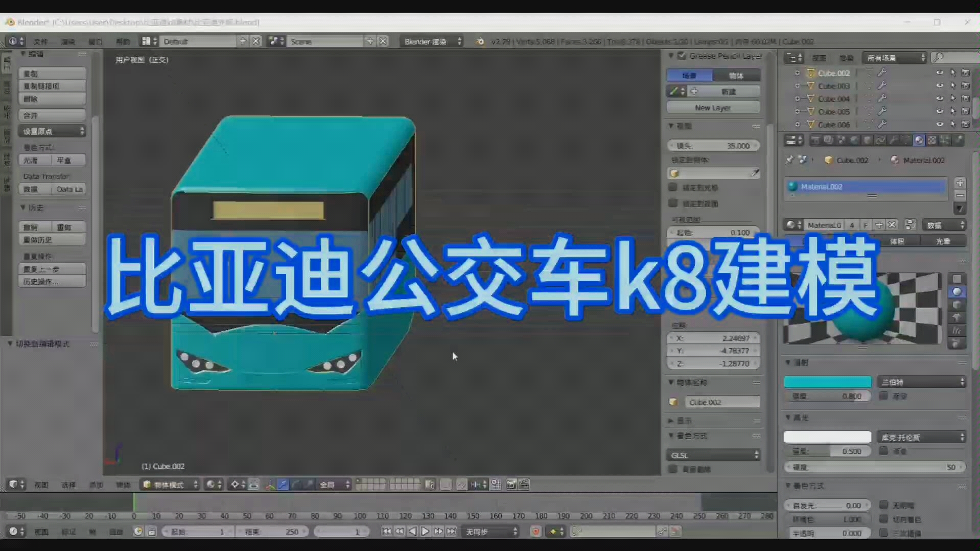Set shading to 光滑 (Smooth)
Screen dimensions: 980x551
35,160
